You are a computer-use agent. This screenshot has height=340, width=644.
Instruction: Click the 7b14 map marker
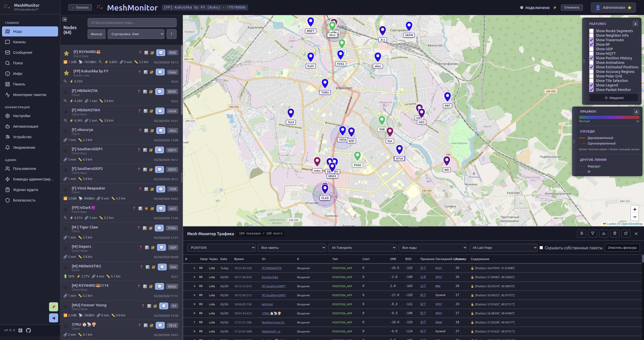pyautogui.click(x=291, y=113)
